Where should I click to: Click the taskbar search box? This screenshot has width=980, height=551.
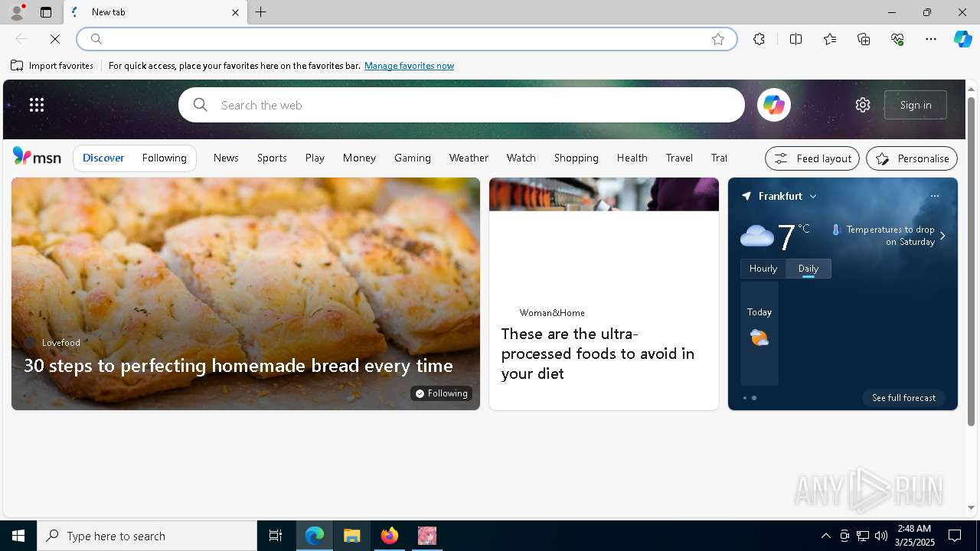147,536
